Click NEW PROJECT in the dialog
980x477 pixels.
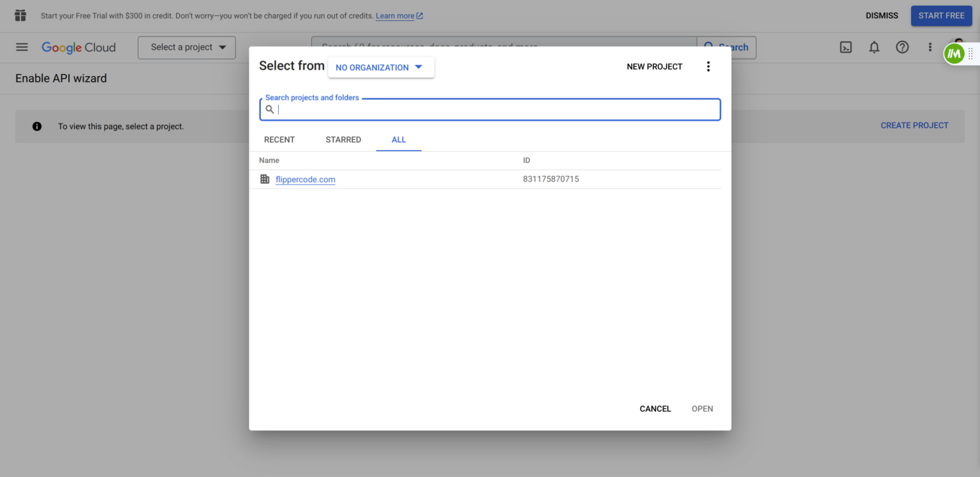click(x=654, y=66)
